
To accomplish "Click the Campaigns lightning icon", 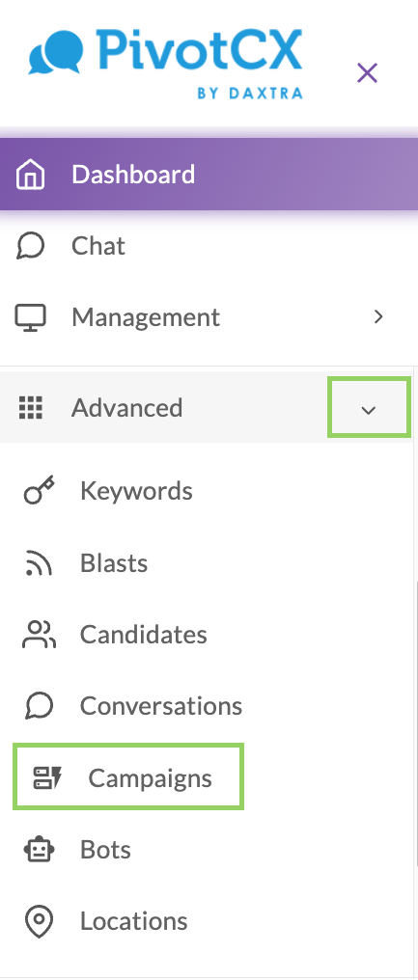I will (47, 778).
